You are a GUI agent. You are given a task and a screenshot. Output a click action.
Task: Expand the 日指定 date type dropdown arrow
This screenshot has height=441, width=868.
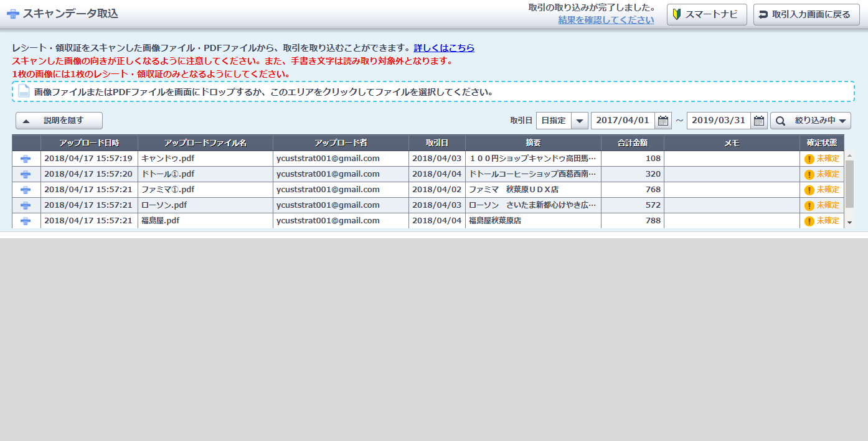[580, 121]
